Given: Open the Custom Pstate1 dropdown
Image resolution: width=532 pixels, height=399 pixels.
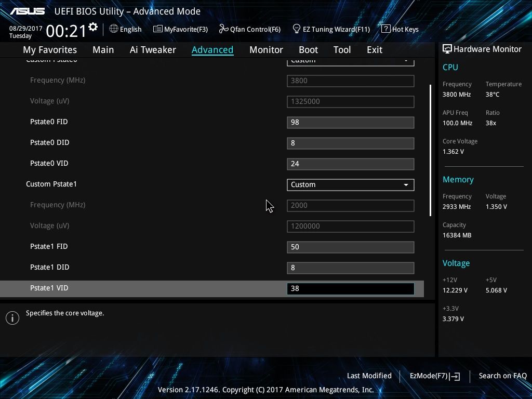Looking at the screenshot, I should tap(351, 185).
